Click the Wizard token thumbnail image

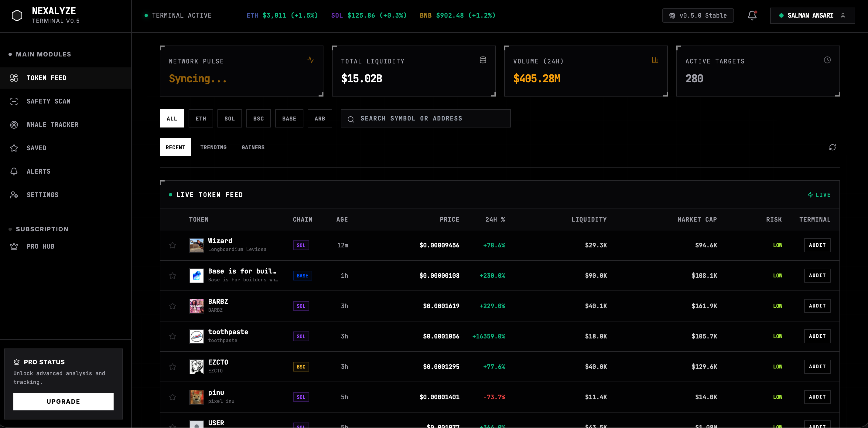[x=196, y=246]
